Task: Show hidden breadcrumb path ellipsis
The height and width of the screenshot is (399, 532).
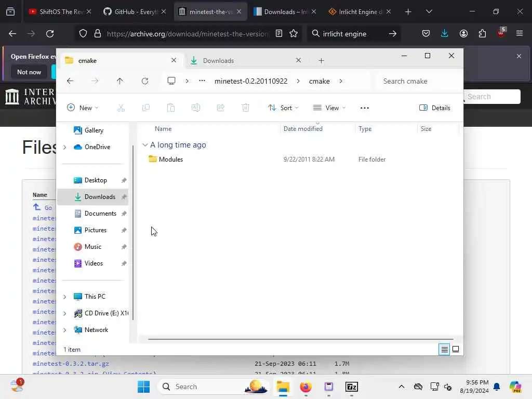Action: [x=202, y=81]
